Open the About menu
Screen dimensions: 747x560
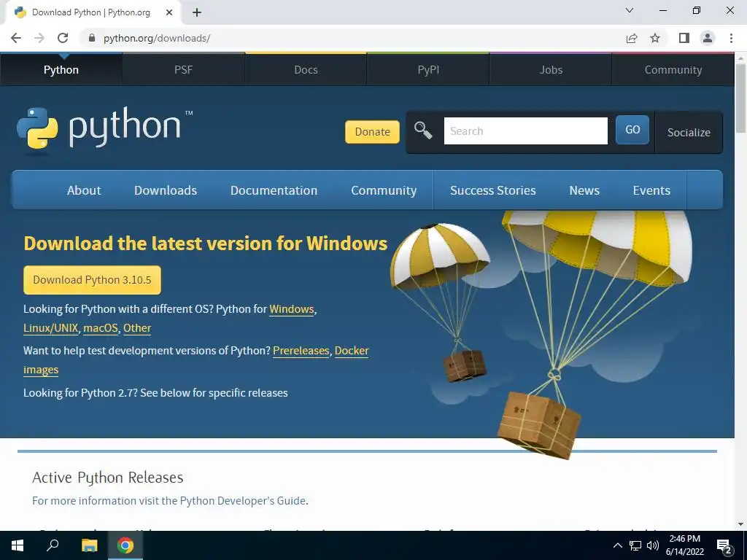coord(84,190)
